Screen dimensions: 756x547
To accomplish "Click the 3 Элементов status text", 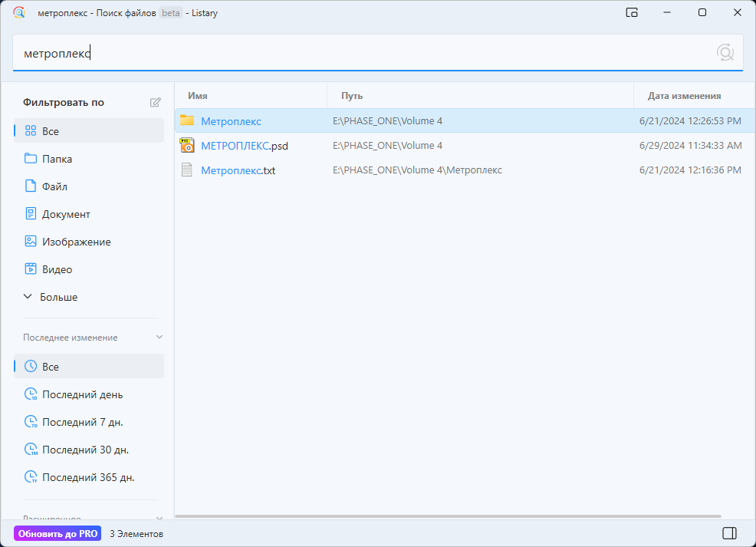I will (x=136, y=533).
